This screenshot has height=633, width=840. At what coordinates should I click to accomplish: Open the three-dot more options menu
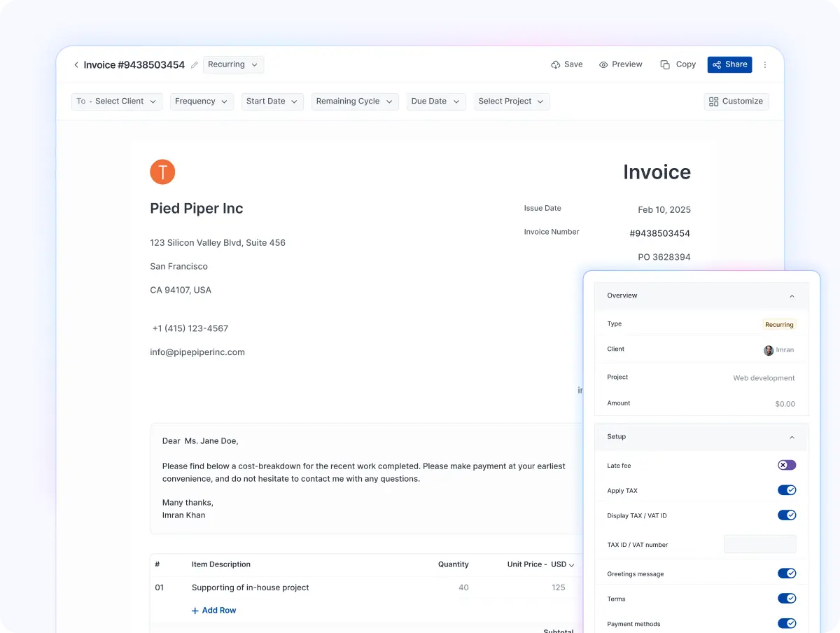coord(765,64)
